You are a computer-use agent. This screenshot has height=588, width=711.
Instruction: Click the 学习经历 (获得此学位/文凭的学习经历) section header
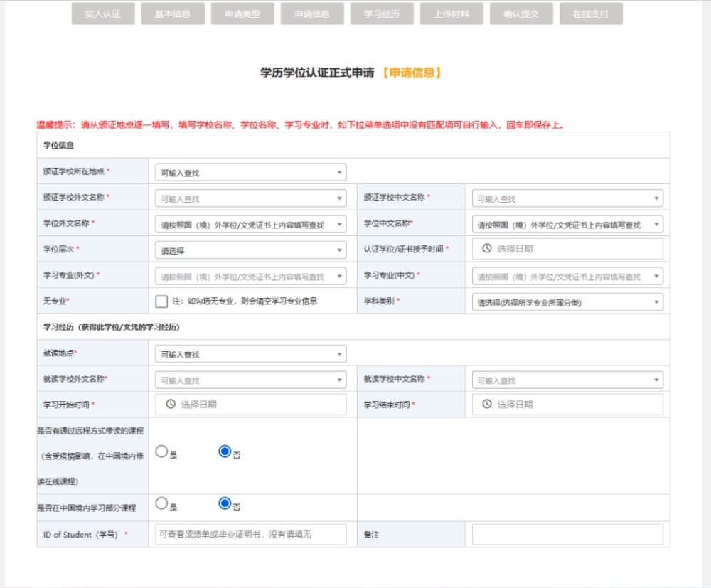[x=111, y=327]
